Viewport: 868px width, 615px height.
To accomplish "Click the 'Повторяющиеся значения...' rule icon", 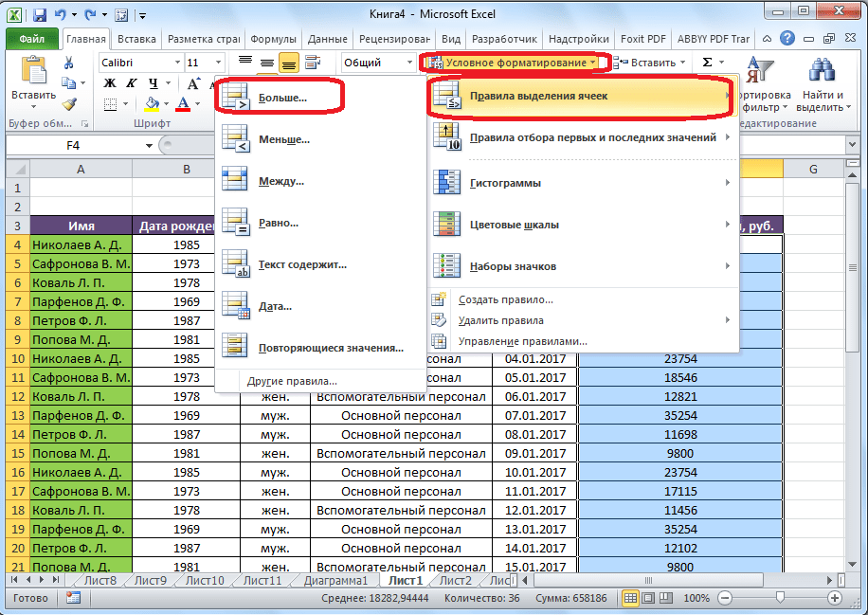I will tap(234, 348).
